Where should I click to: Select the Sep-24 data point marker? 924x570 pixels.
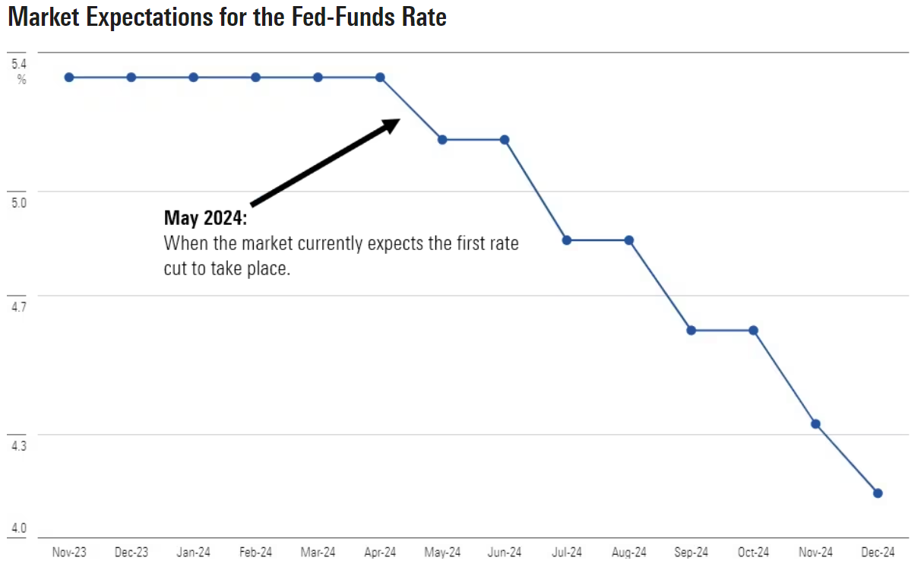tap(691, 331)
